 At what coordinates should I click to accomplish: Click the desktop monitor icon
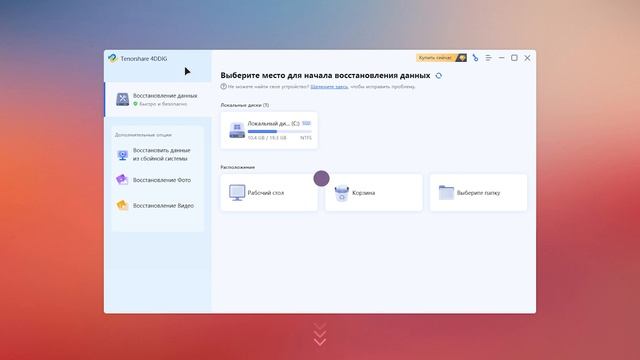coord(237,193)
